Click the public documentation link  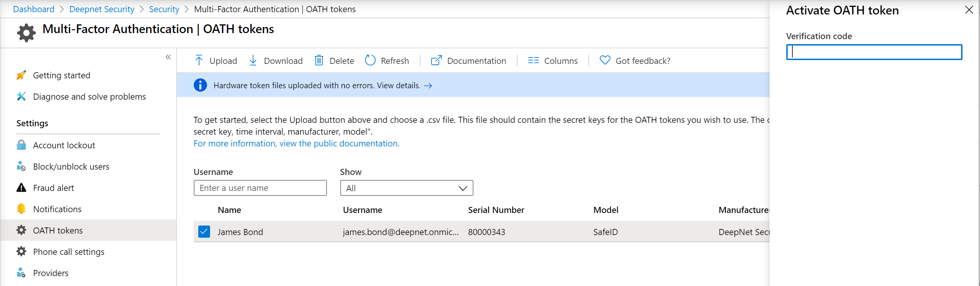click(296, 143)
